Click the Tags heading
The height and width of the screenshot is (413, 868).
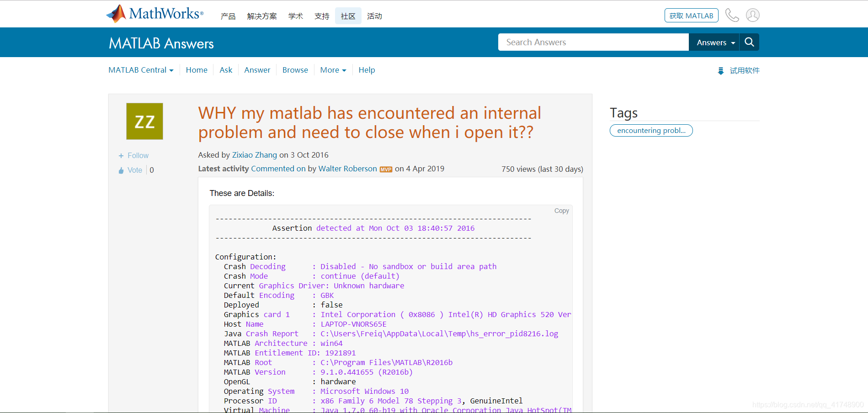click(623, 113)
